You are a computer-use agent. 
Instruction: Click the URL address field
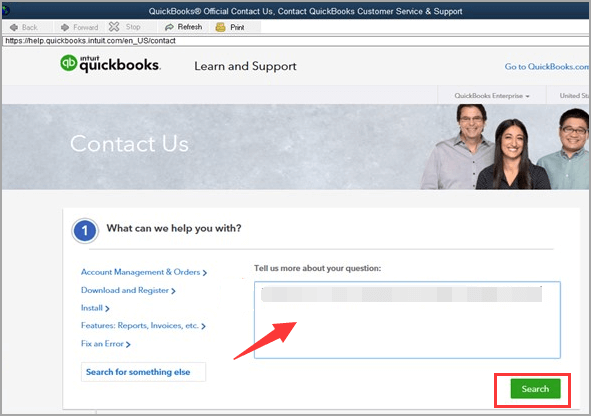point(296,41)
